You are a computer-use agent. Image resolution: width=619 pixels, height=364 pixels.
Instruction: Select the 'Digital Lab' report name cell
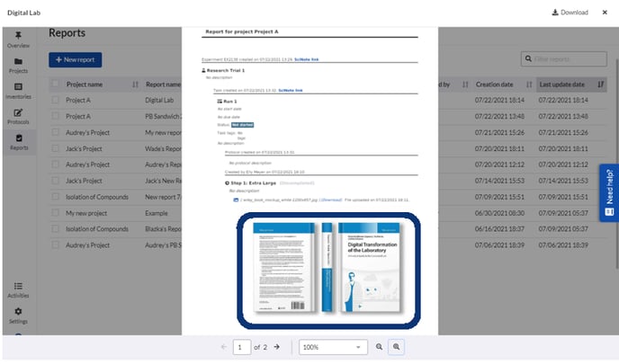coord(159,100)
